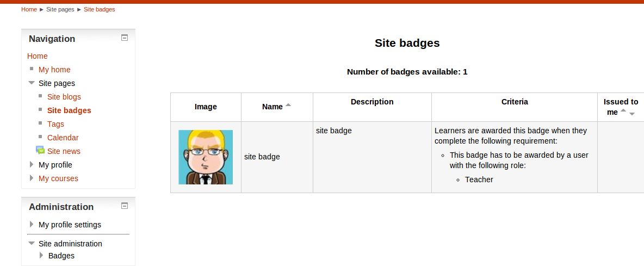Expand the My profile tree node
Image resolution: width=644 pixels, height=266 pixels.
pos(32,165)
